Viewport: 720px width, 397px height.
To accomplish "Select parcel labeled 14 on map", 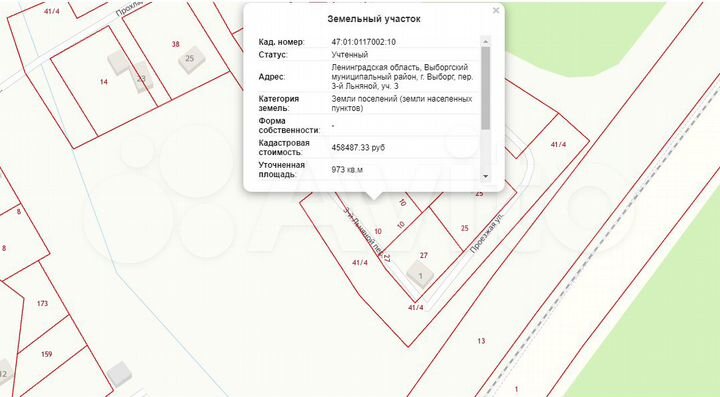I will click(x=104, y=82).
